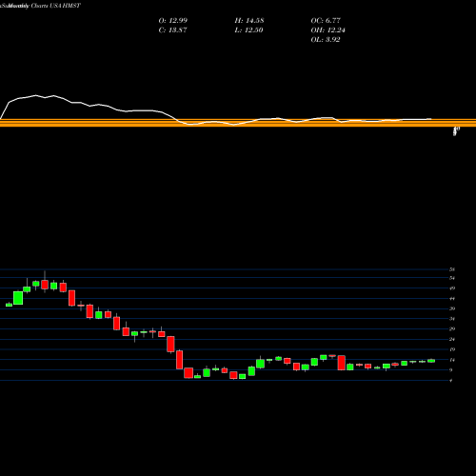This screenshot has width=476, height=476.
Task: Click the 'OH: 12.24' reading
Action: point(327,30)
